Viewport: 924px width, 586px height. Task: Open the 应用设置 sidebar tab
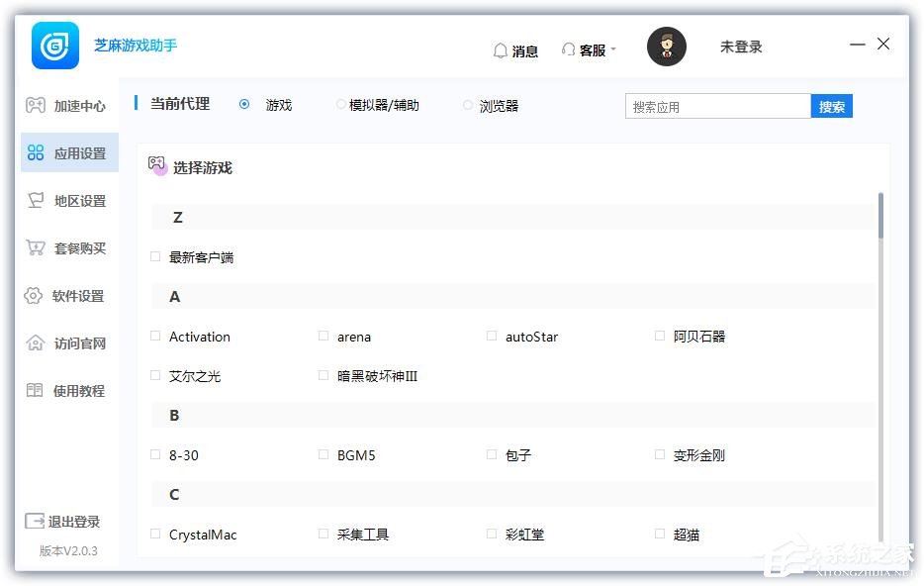pos(69,153)
